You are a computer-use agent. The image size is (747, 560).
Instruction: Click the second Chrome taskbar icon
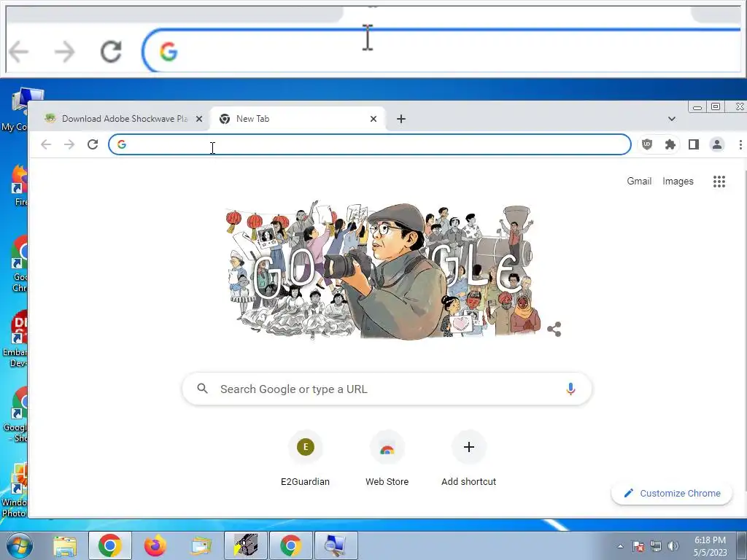290,545
